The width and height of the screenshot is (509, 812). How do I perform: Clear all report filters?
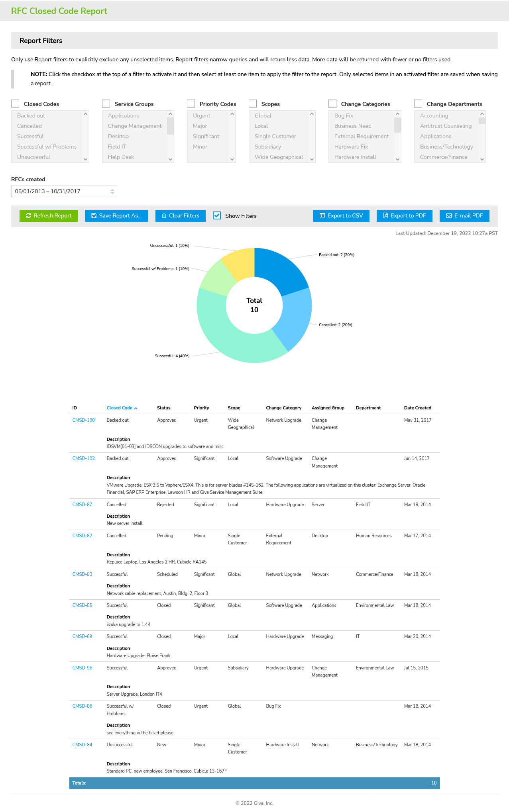tap(181, 216)
